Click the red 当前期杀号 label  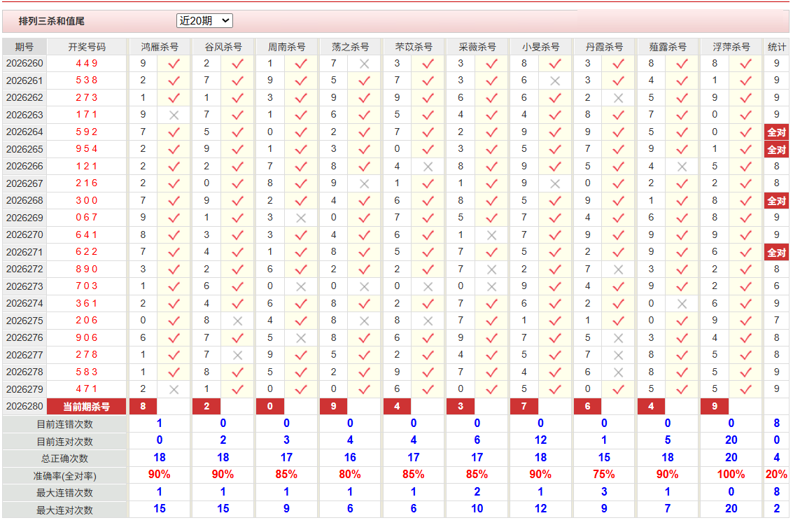[x=87, y=407]
